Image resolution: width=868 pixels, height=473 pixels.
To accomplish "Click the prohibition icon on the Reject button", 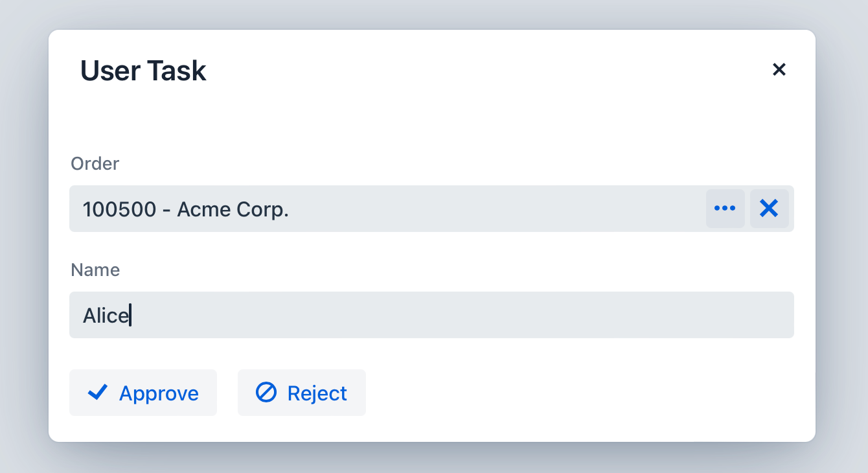I will [265, 392].
